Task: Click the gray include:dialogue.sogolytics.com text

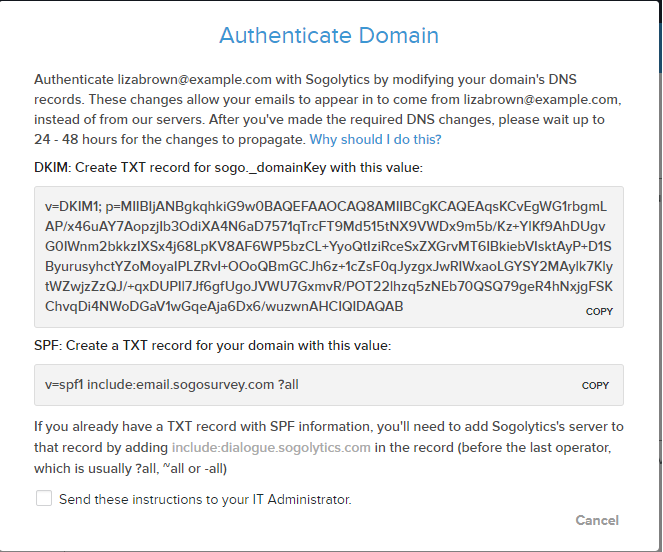Action: click(x=271, y=448)
